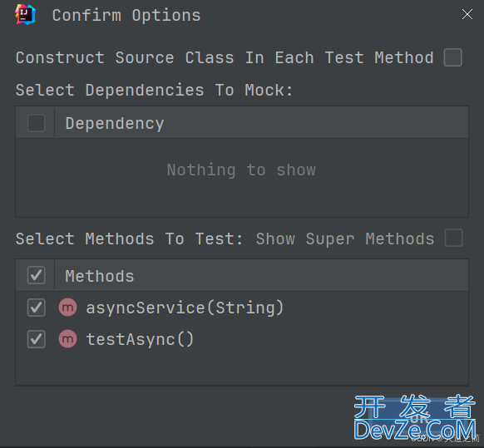
Task: Enable Construct Source Class In Each Test Method
Action: [452, 57]
